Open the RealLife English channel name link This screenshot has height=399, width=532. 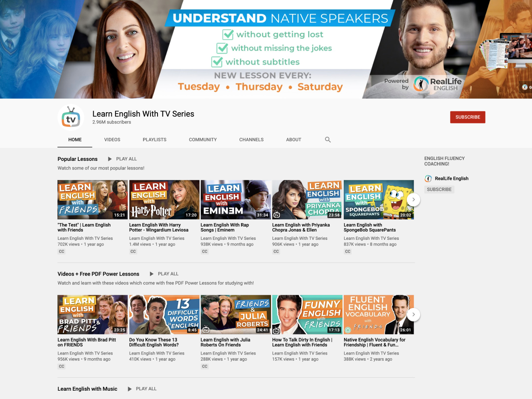click(452, 179)
